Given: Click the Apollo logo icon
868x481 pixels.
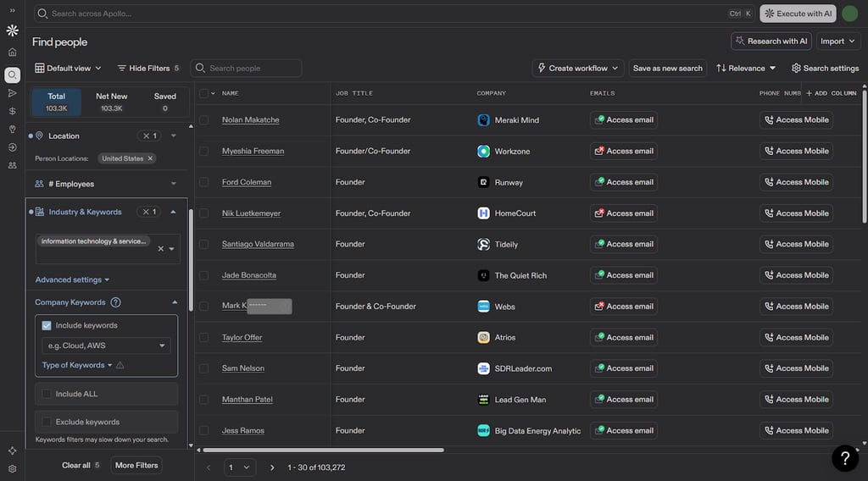Looking at the screenshot, I should [12, 30].
